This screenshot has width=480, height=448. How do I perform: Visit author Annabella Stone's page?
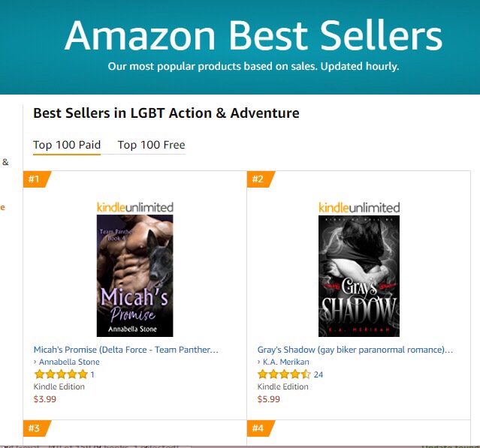[x=69, y=362]
